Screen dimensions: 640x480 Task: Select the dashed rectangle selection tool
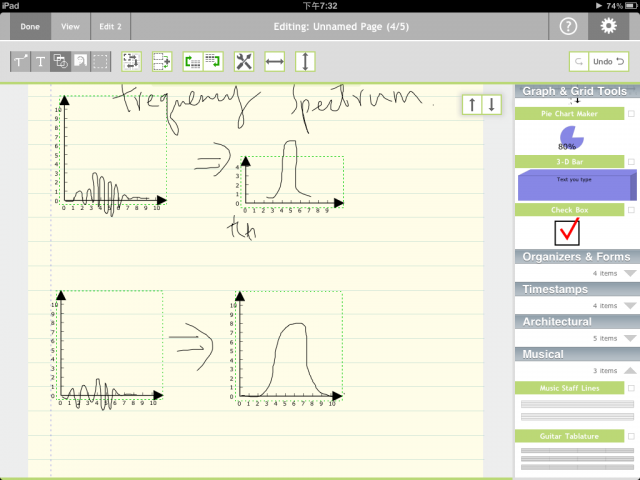[x=100, y=62]
